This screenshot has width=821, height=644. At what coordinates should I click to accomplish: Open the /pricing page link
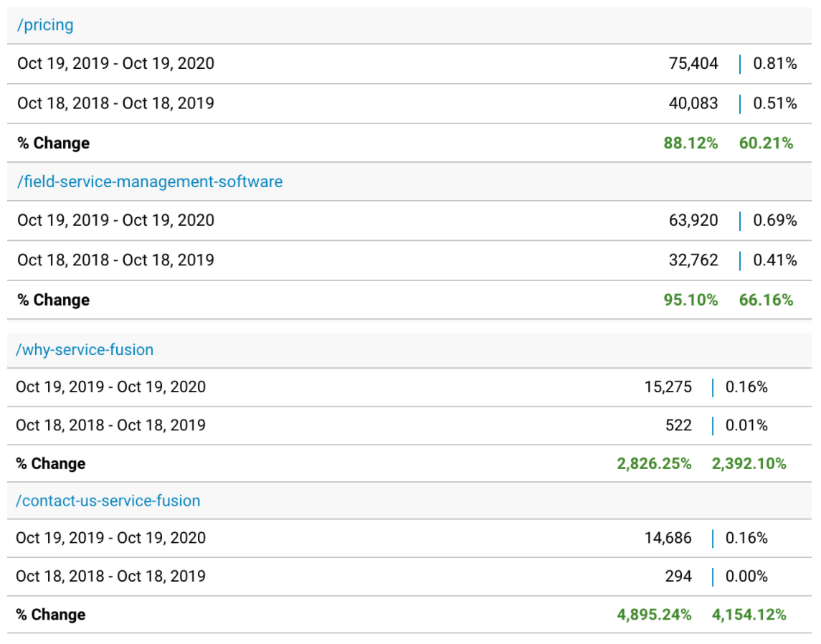[46, 25]
